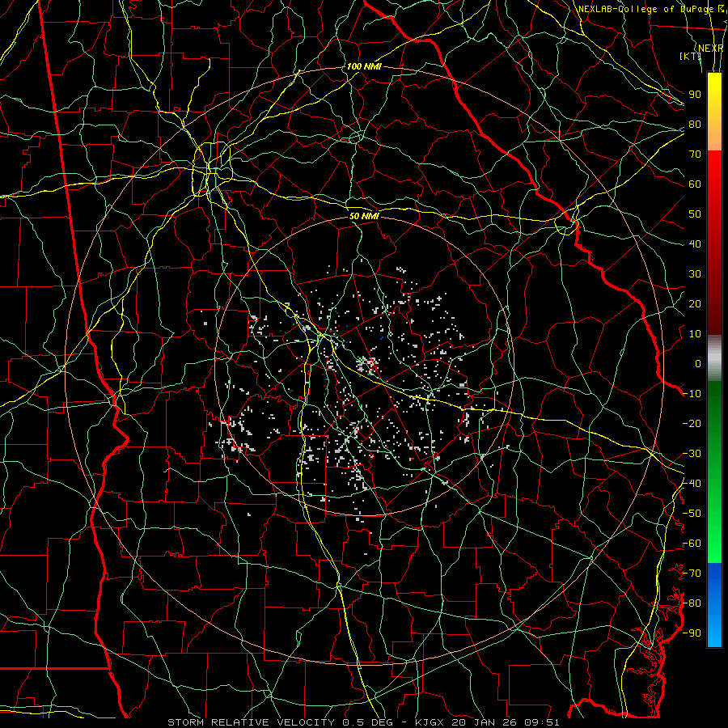Click the '-20' value on the velocity scale

(x=692, y=424)
